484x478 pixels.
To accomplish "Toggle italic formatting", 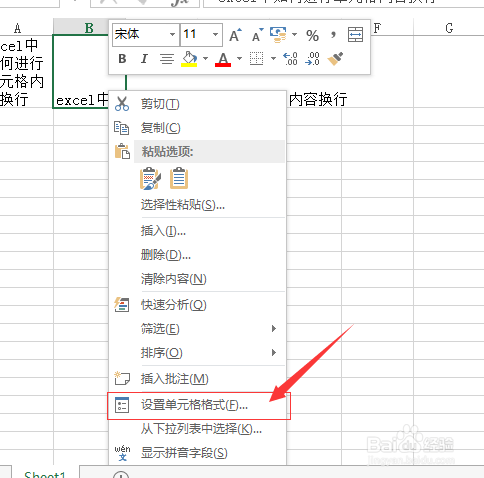I will (x=144, y=59).
